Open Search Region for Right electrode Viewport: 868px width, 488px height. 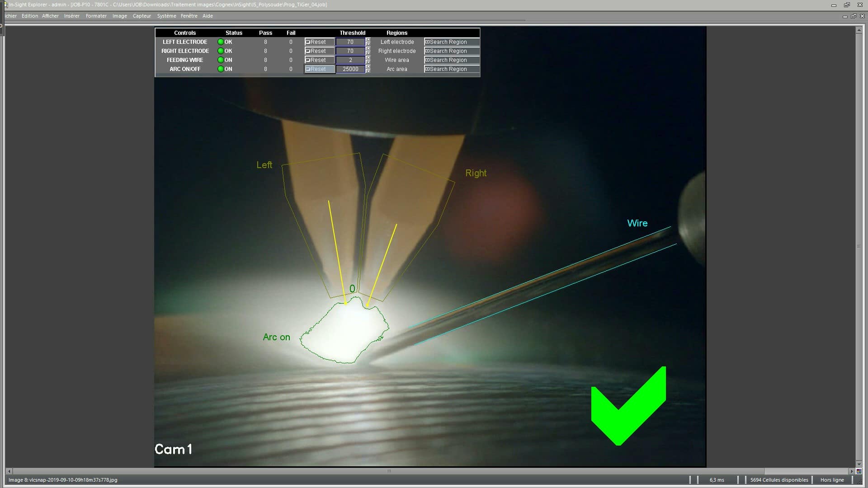[x=452, y=51]
